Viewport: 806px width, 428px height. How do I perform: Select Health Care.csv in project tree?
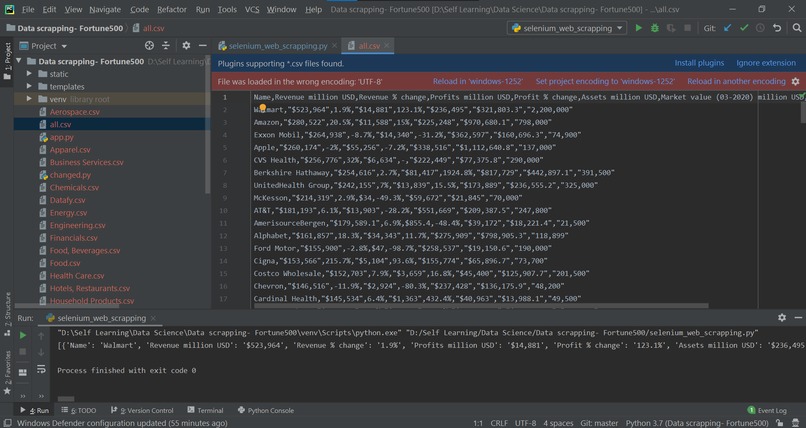point(77,275)
